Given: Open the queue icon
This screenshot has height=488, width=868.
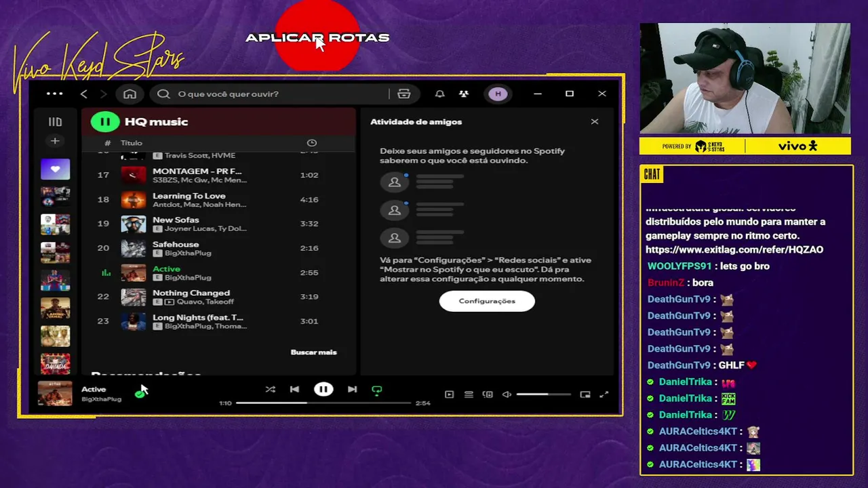Looking at the screenshot, I should click(x=469, y=394).
